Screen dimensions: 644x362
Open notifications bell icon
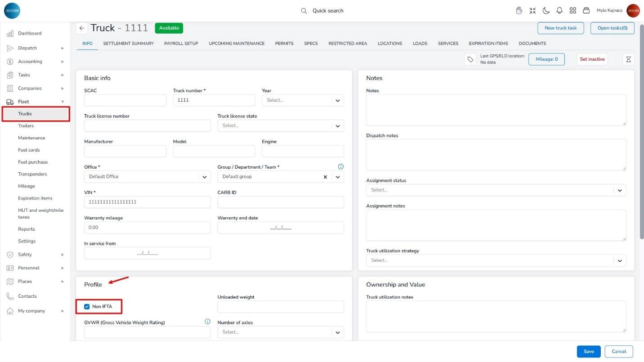tap(559, 10)
